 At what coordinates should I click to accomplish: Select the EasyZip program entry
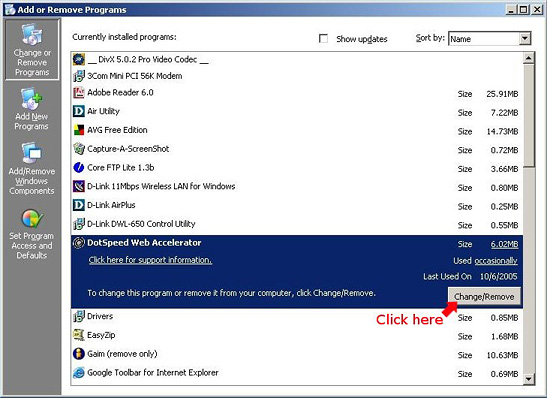click(297, 336)
